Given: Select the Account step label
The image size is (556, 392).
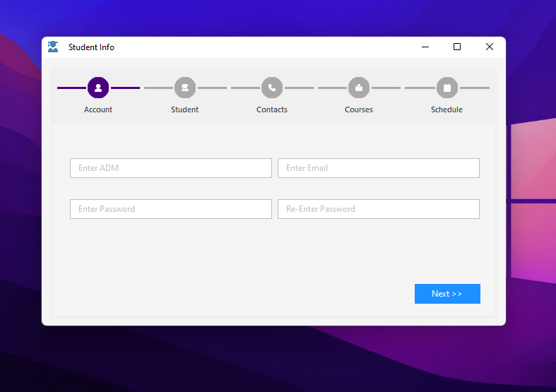Looking at the screenshot, I should pyautogui.click(x=98, y=109).
